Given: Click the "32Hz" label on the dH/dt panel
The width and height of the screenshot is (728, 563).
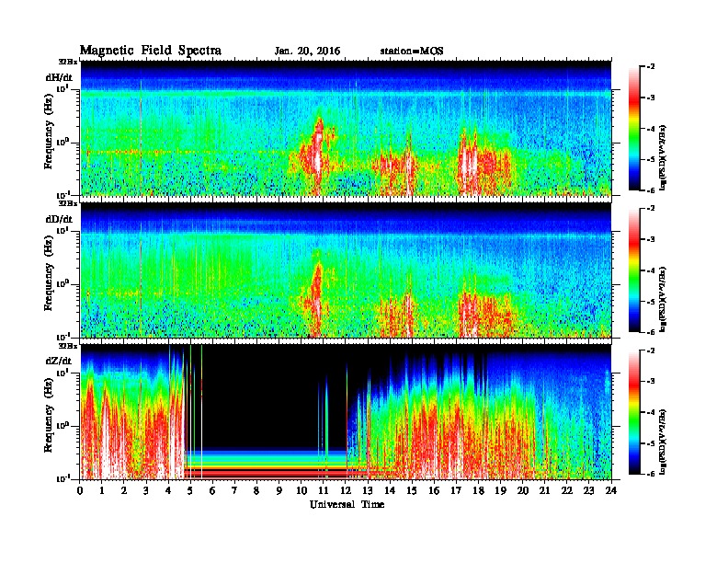Looking at the screenshot, I should (x=68, y=62).
